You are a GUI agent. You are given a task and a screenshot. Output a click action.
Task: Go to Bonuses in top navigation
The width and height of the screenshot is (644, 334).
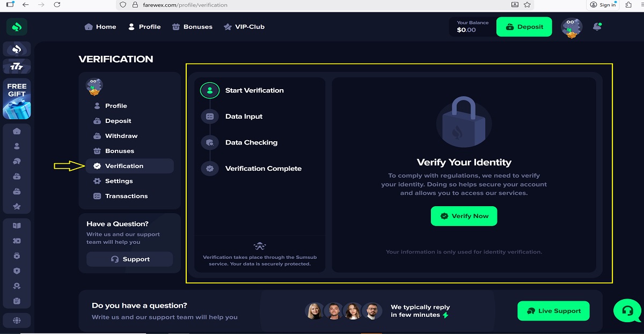192,27
